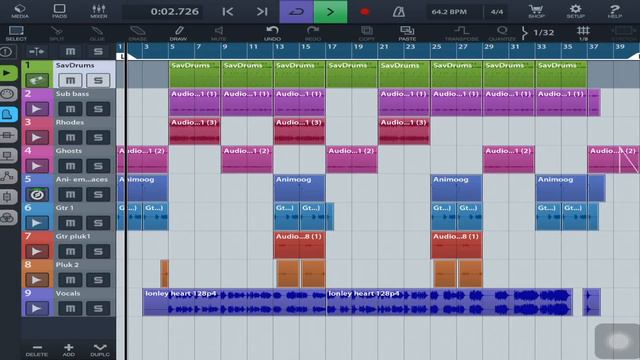
Task: Open the Pads panel
Action: [x=59, y=11]
